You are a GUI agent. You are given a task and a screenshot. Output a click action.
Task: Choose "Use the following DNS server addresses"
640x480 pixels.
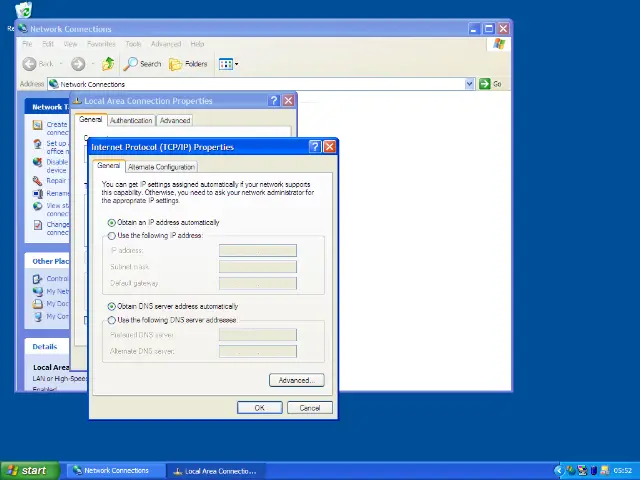(112, 320)
